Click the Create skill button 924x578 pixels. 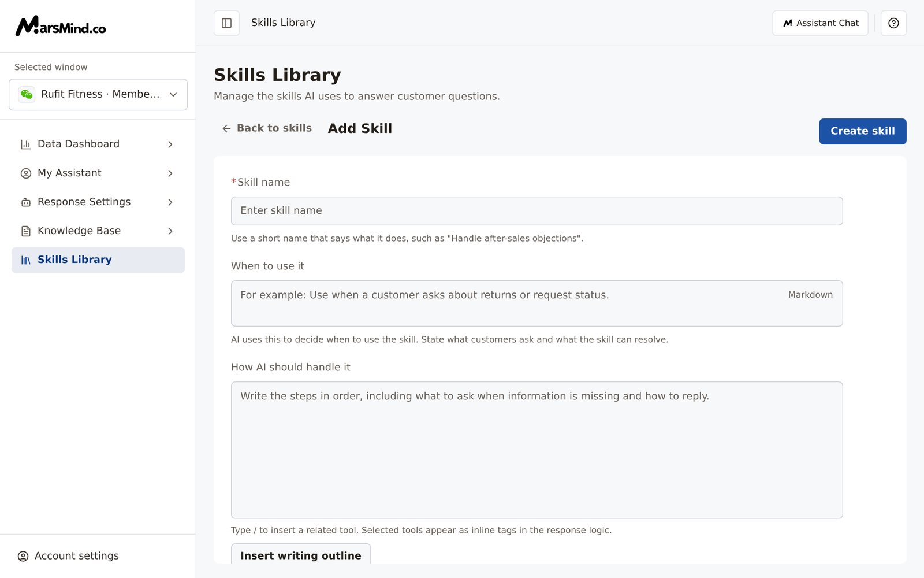coord(863,131)
